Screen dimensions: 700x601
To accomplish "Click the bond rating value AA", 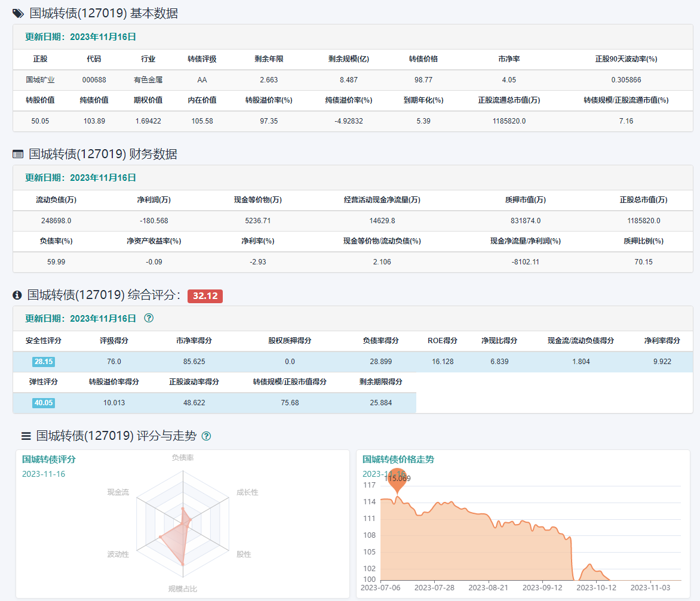I will (x=202, y=80).
